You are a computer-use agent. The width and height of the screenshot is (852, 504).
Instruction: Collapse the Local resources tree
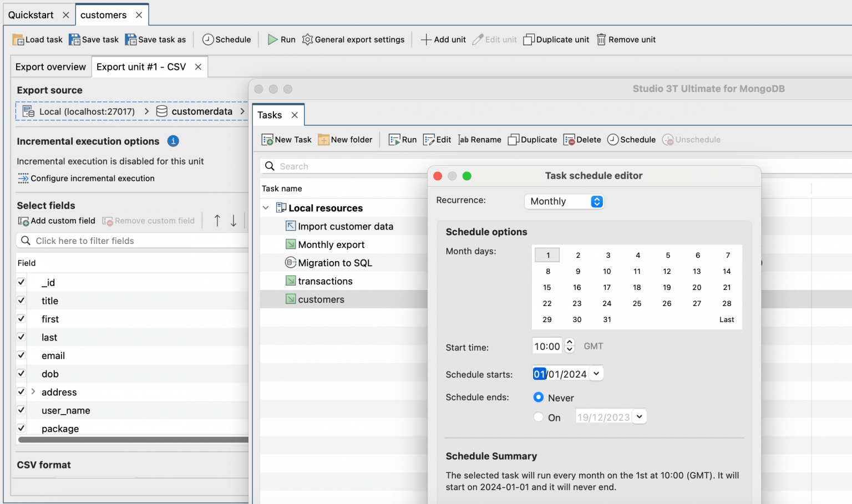(267, 207)
